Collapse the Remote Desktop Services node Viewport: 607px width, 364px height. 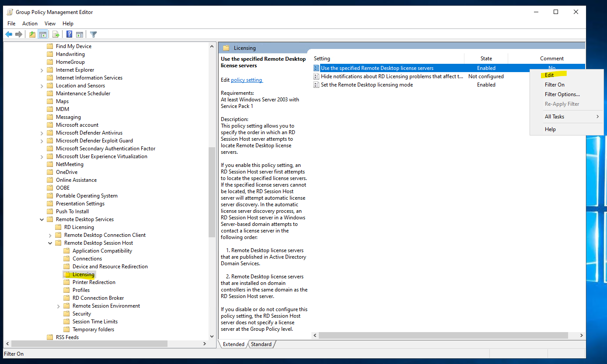pyautogui.click(x=42, y=219)
